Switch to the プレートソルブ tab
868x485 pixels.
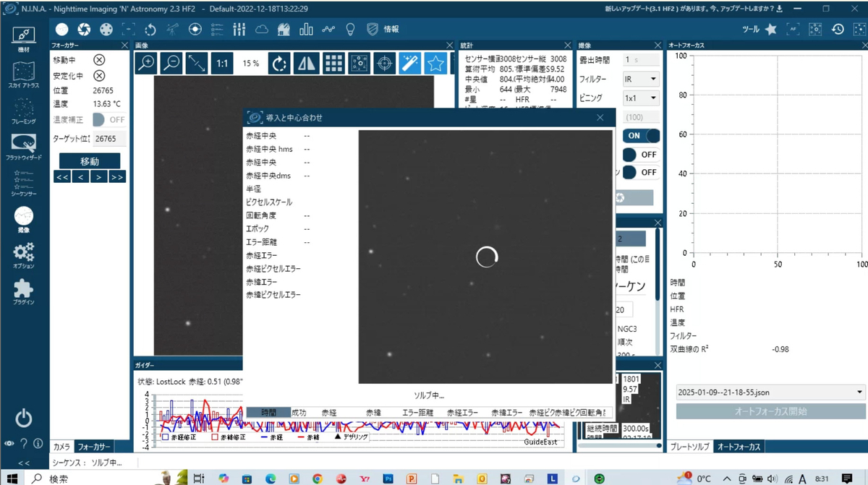(690, 447)
